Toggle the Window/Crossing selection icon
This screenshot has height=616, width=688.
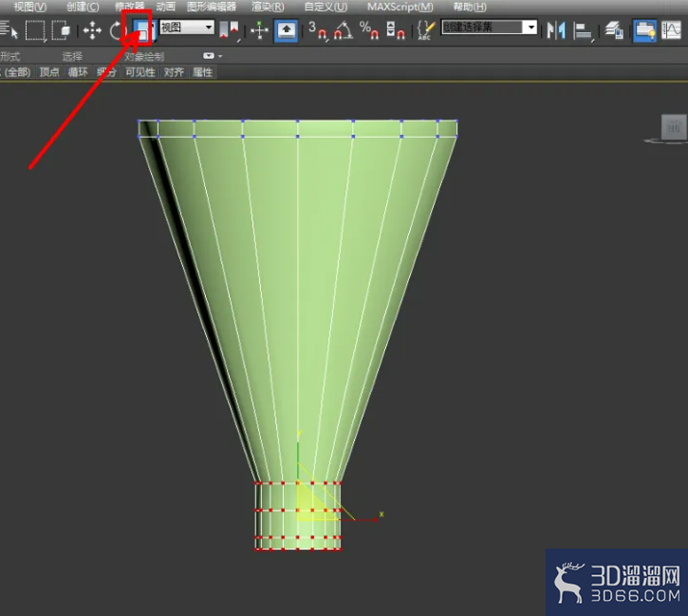pyautogui.click(x=61, y=30)
